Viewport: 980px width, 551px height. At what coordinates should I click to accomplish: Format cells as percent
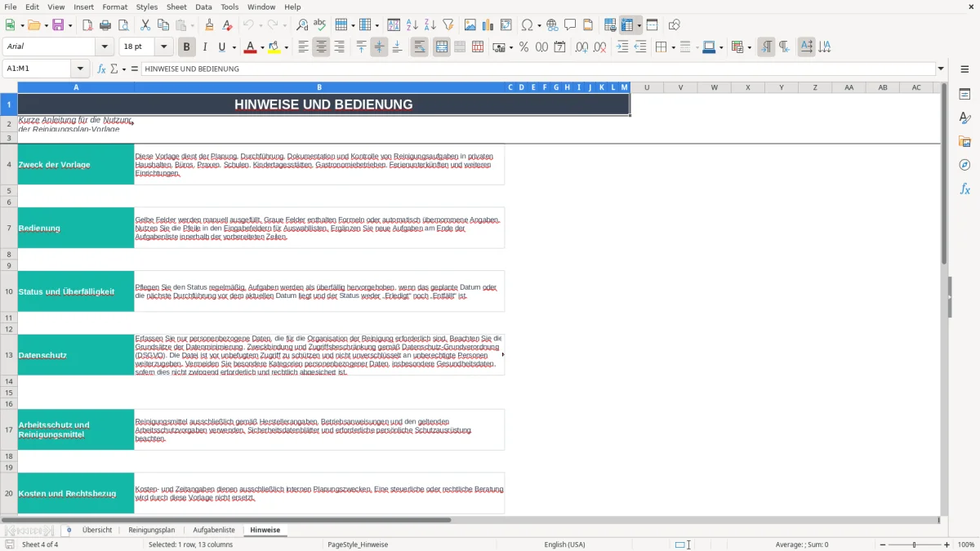point(523,47)
